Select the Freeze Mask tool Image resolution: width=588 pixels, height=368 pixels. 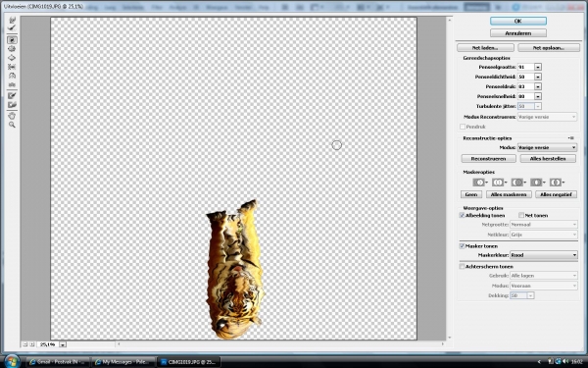coord(12,96)
